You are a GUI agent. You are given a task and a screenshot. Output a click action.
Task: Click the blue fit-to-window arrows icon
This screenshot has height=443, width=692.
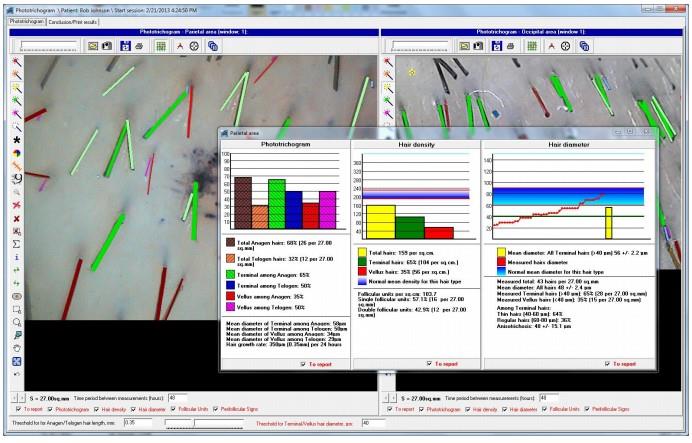(16, 361)
